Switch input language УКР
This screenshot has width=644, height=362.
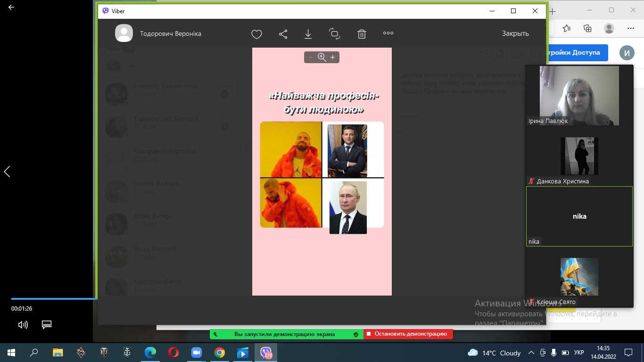click(x=579, y=353)
